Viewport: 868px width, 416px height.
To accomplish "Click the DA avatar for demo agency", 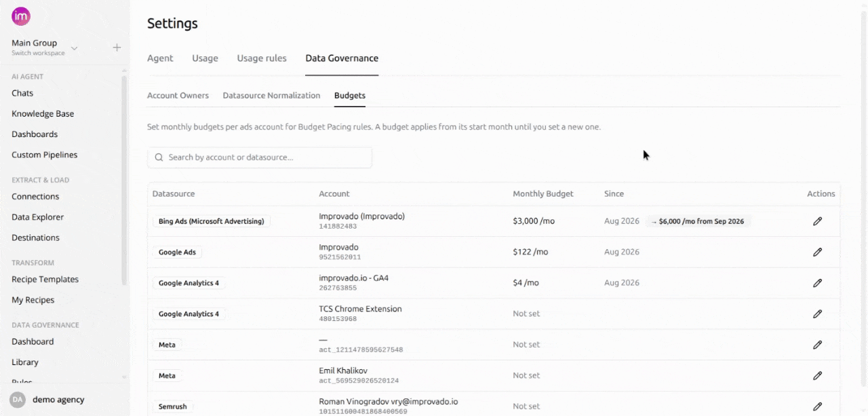I will (18, 400).
